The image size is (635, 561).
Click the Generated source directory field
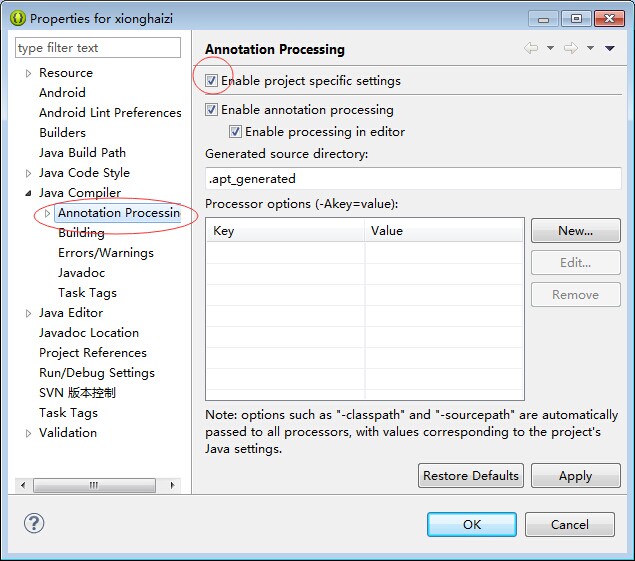pos(413,179)
